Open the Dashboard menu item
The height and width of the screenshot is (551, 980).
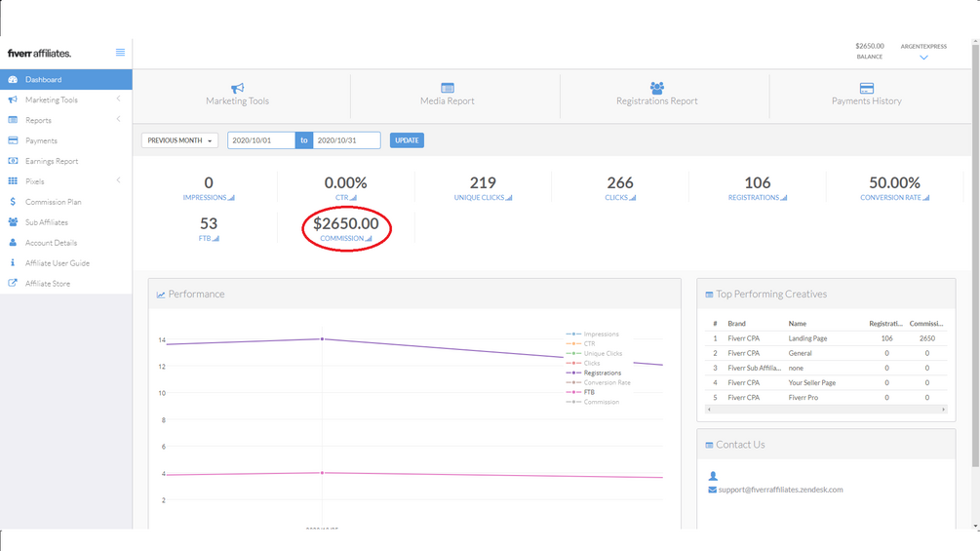click(66, 79)
